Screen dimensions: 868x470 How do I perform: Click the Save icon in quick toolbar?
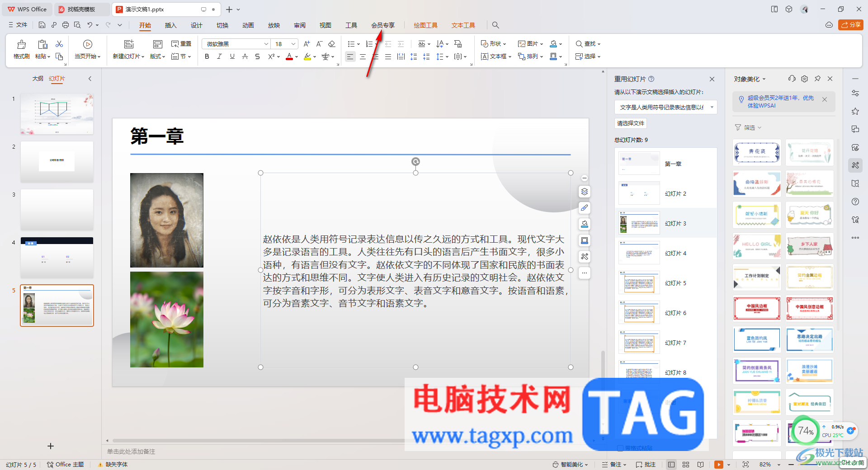[x=42, y=25]
